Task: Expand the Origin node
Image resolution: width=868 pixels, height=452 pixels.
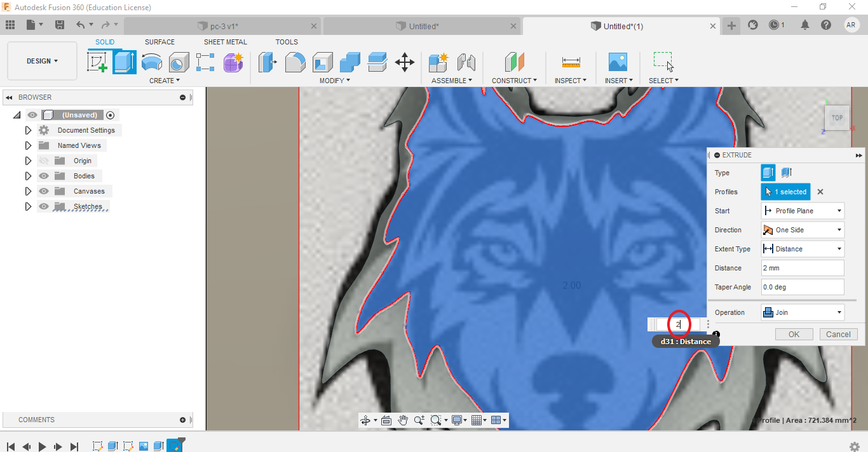Action: coord(28,161)
